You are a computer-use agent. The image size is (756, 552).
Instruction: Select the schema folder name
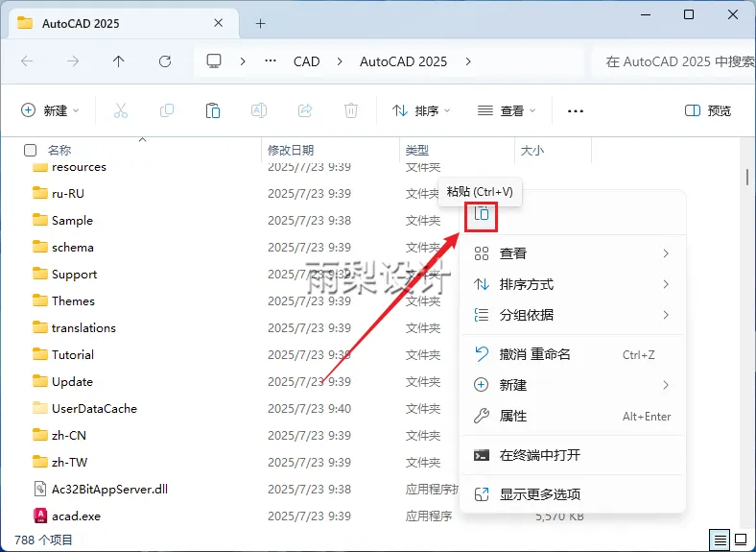tap(73, 248)
